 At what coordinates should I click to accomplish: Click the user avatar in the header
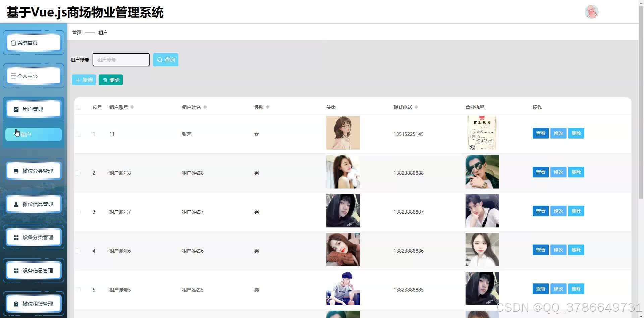click(x=591, y=12)
